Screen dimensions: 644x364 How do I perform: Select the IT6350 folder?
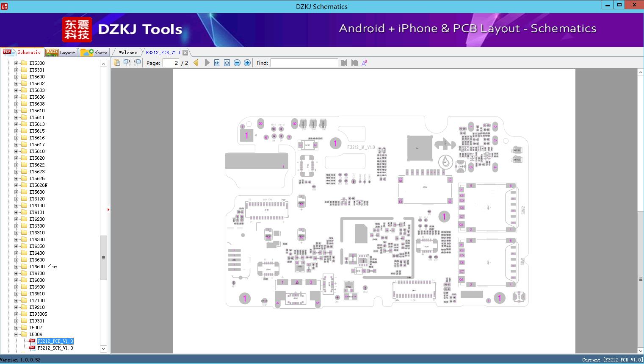tap(37, 246)
